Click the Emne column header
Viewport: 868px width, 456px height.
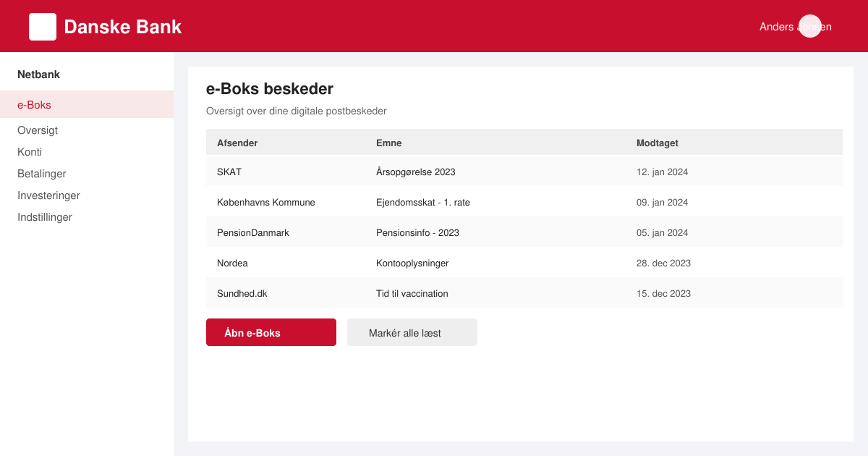tap(389, 143)
